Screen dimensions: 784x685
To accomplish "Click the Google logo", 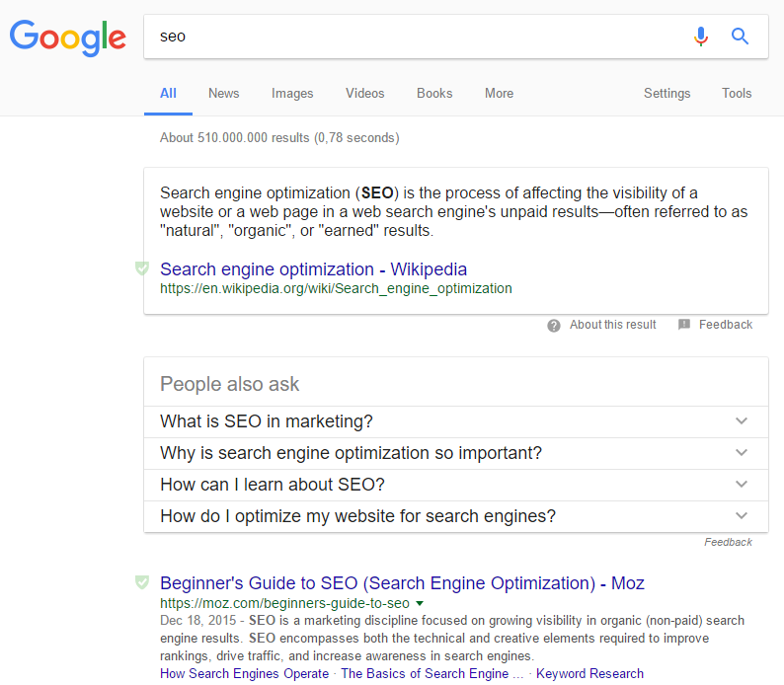I will [68, 38].
